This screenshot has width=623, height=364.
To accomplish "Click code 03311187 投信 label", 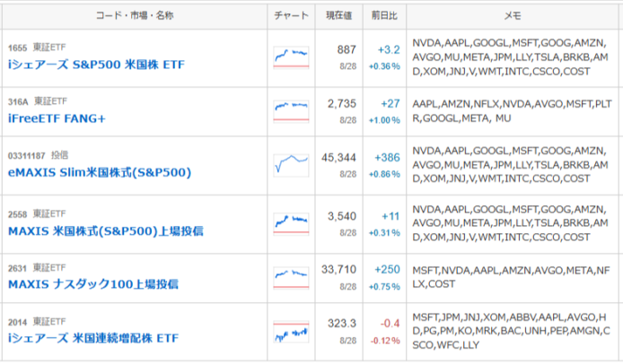I will coord(38,156).
